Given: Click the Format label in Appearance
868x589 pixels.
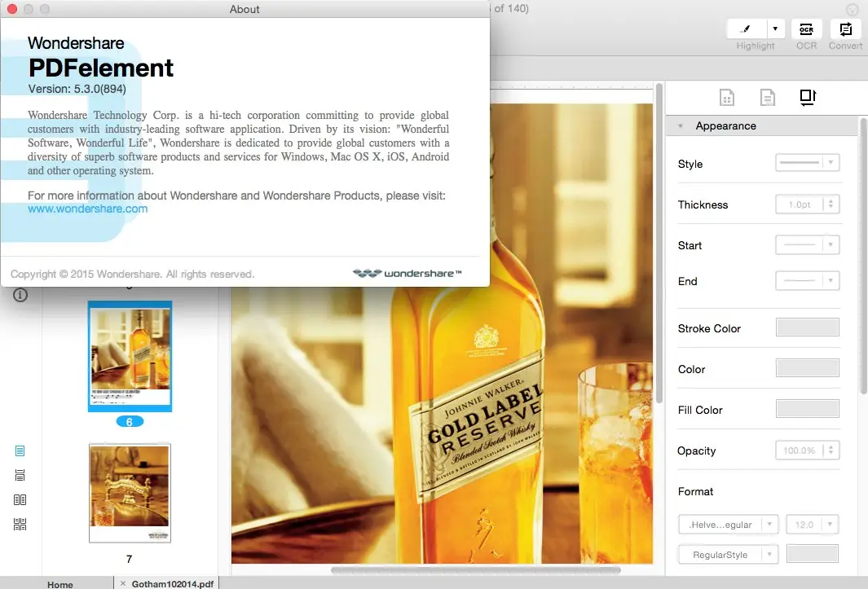Looking at the screenshot, I should point(695,491).
